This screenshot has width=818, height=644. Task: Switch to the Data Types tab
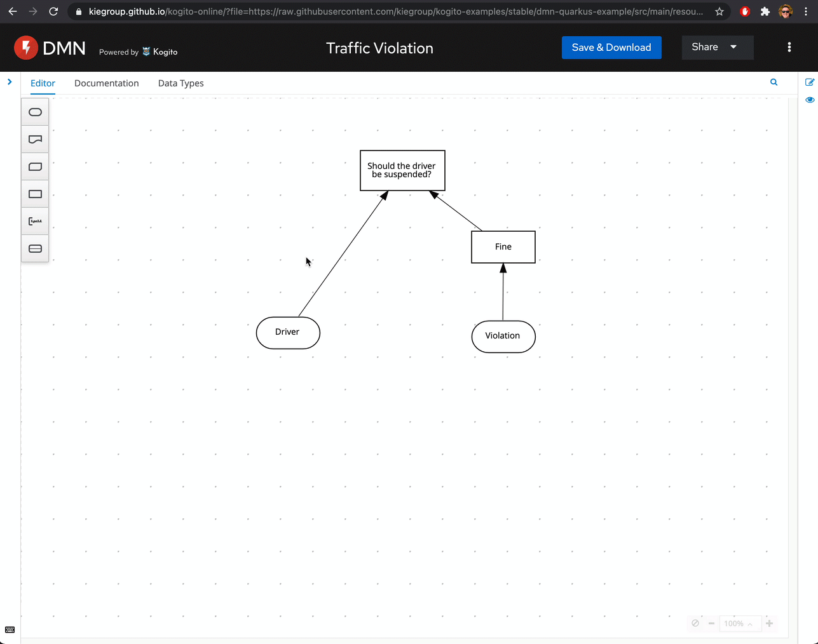[181, 83]
